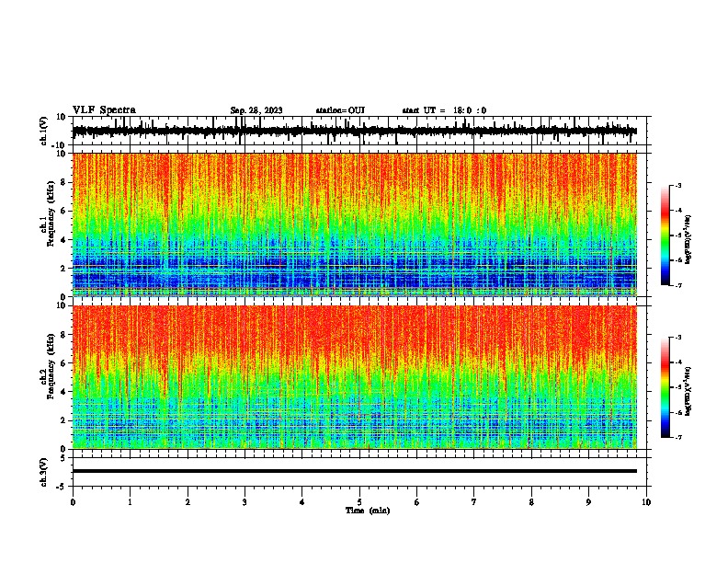Click the "VLF Spectra" plot title
Image resolution: width=728 pixels, height=563 pixels.
click(104, 110)
